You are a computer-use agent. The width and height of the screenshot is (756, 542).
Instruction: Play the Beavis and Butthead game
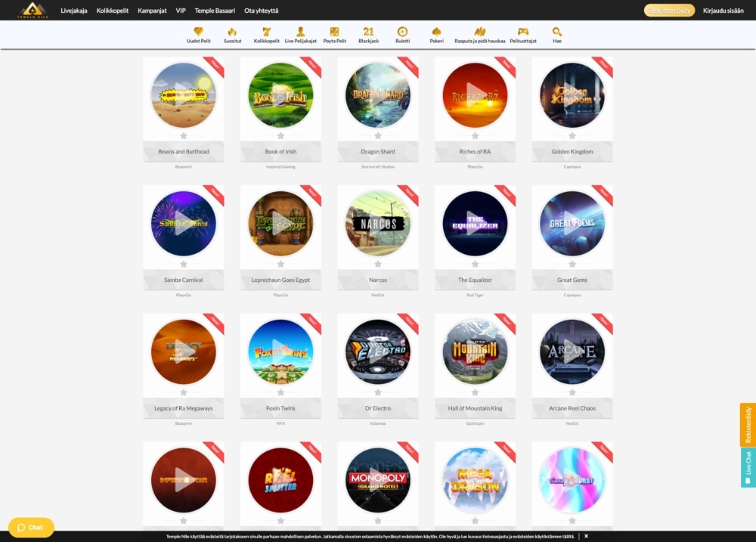pos(183,95)
